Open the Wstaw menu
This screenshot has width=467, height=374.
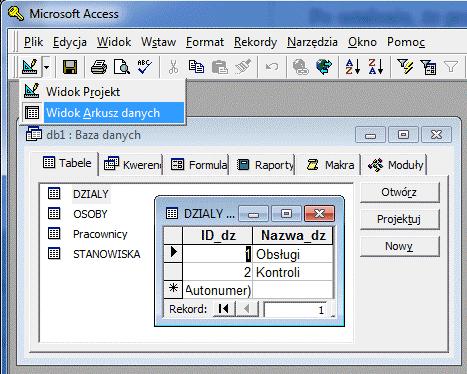coord(158,42)
